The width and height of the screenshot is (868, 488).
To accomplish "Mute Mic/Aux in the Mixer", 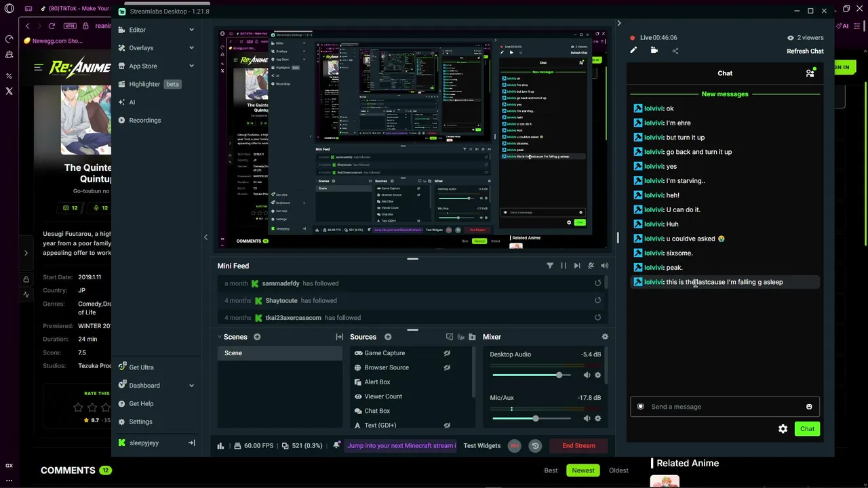I will coord(587,418).
